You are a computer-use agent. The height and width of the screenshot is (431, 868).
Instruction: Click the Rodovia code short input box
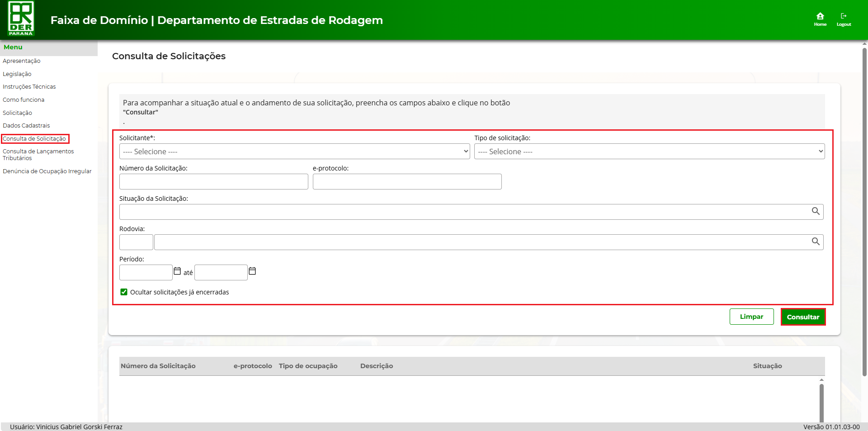click(x=136, y=242)
